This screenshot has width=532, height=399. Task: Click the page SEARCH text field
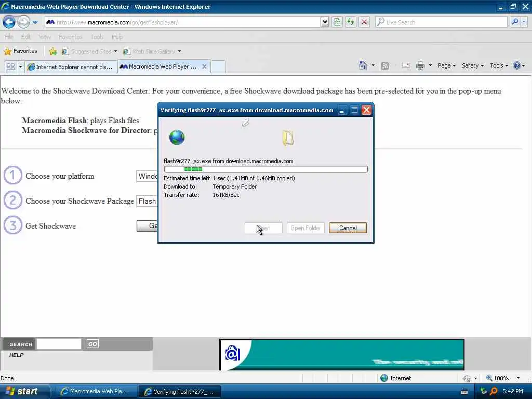pyautogui.click(x=59, y=344)
